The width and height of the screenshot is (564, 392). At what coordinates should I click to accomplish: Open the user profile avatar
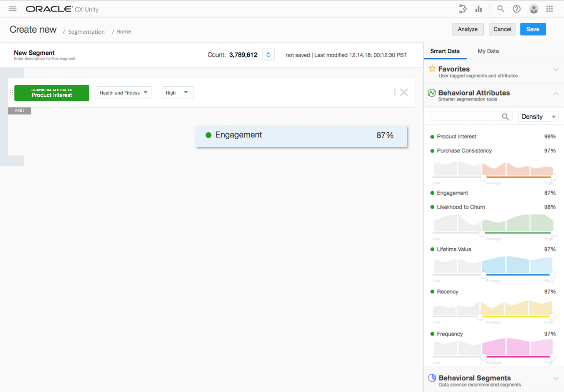[x=533, y=9]
